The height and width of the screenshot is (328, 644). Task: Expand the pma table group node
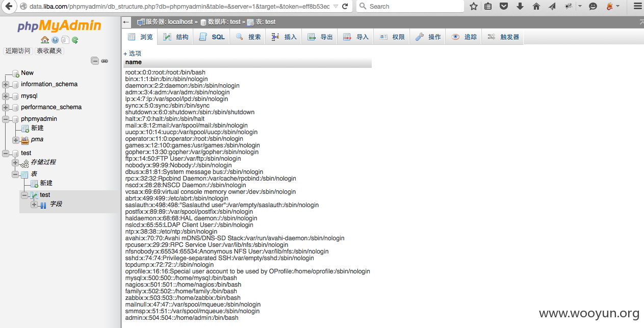(x=16, y=140)
